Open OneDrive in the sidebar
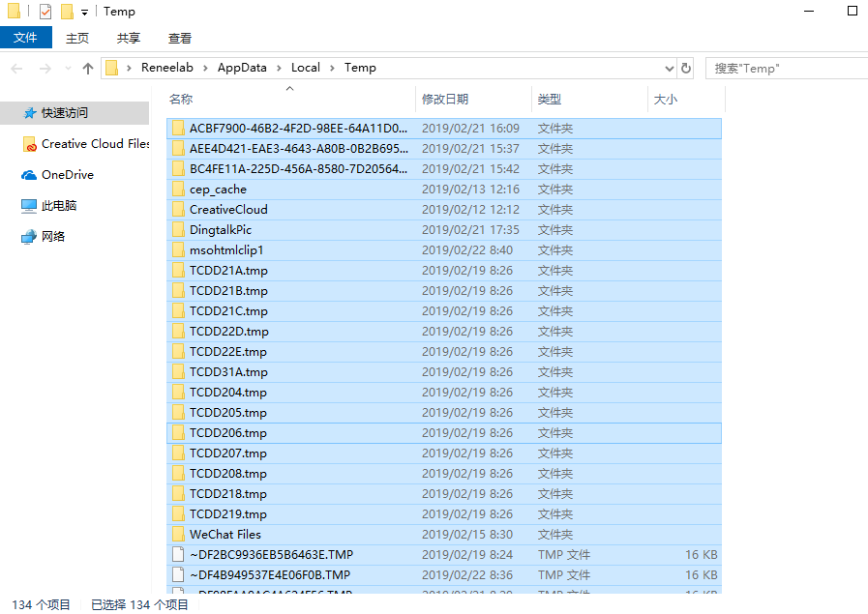Screen dimensions: 868x614 68,175
